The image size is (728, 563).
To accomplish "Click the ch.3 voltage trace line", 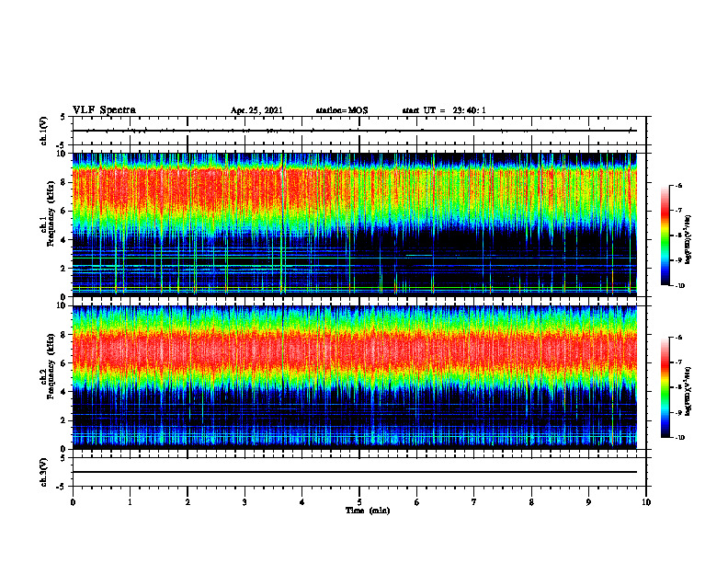I will 355,472.
